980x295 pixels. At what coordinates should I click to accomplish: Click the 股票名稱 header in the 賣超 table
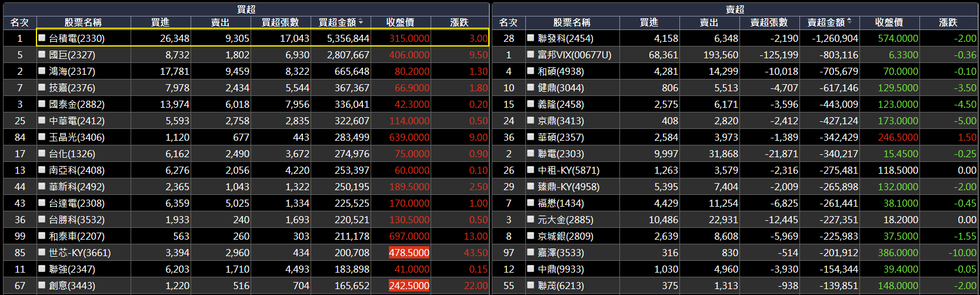click(572, 22)
